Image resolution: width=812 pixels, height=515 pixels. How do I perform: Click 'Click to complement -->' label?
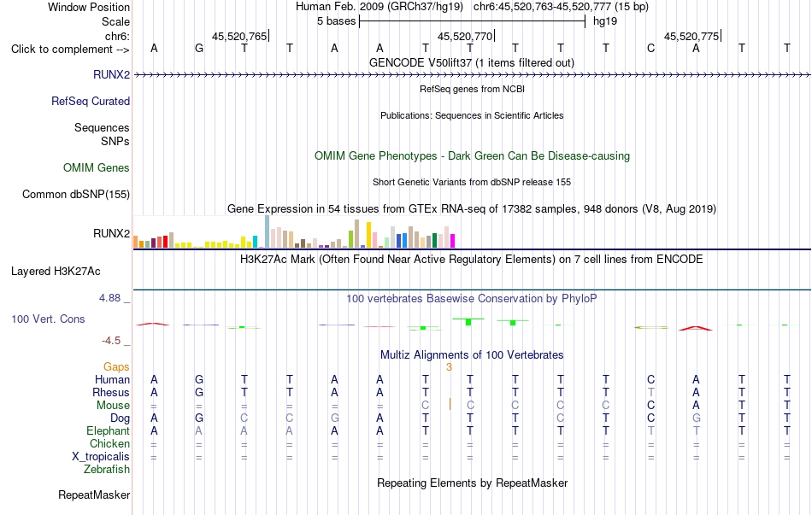coord(70,50)
